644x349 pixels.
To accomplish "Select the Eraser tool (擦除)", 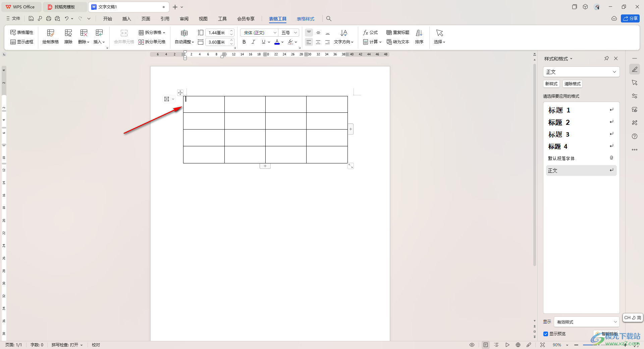I will click(68, 37).
